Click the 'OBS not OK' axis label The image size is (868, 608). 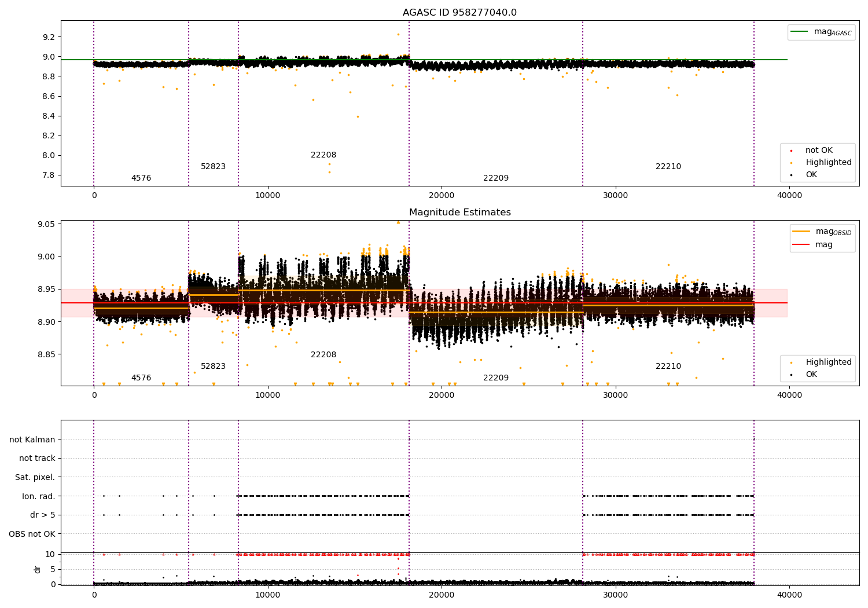[32, 534]
